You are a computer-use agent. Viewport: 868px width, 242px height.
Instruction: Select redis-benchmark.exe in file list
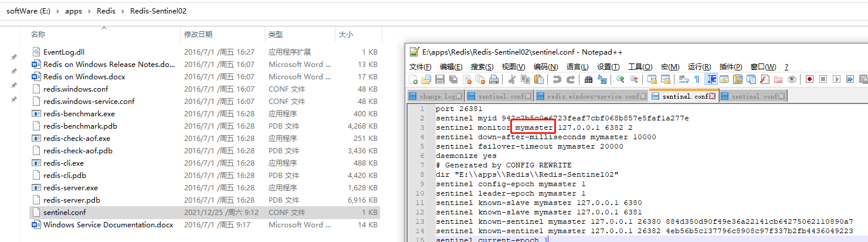click(x=205, y=114)
